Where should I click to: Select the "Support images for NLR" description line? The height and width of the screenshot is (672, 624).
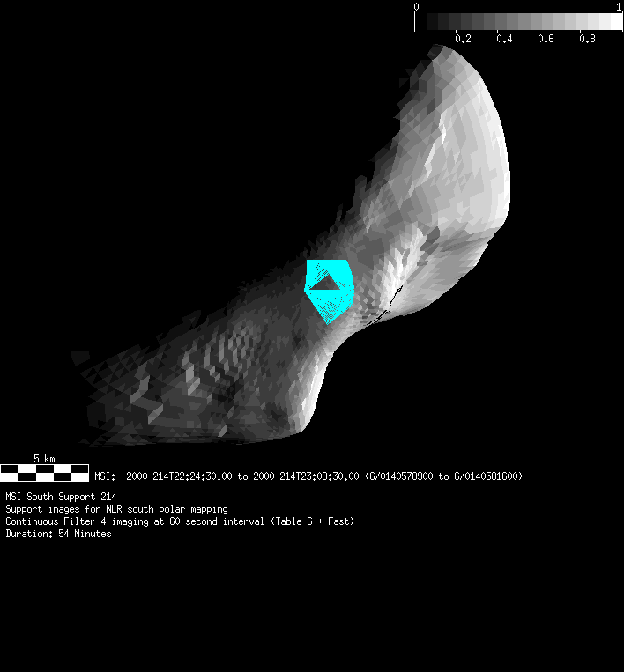[116, 509]
